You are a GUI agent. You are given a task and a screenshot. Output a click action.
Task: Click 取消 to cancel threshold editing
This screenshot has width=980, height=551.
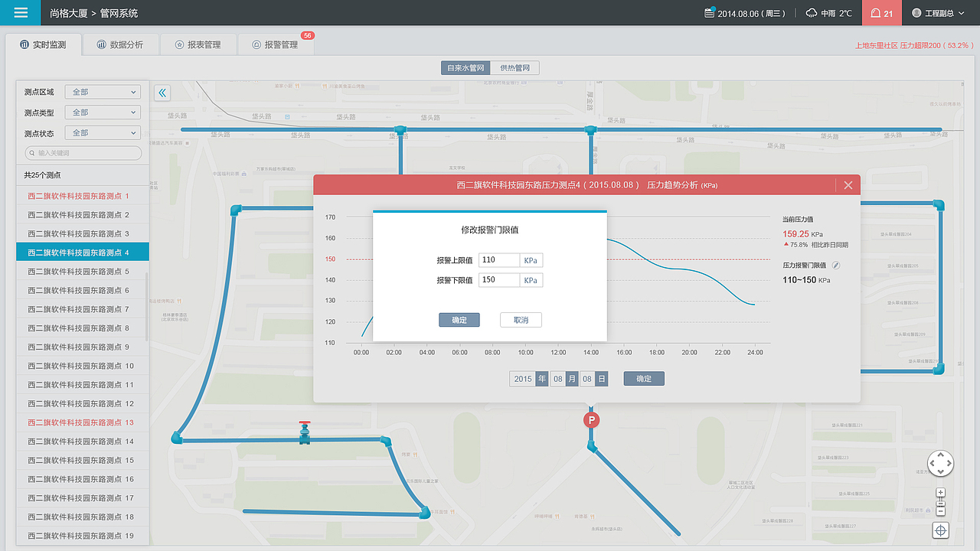pos(521,320)
